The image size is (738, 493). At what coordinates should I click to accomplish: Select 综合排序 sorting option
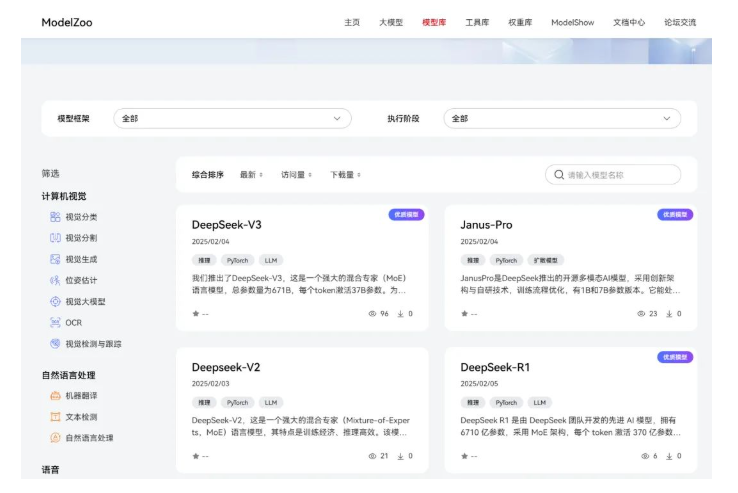coord(208,175)
